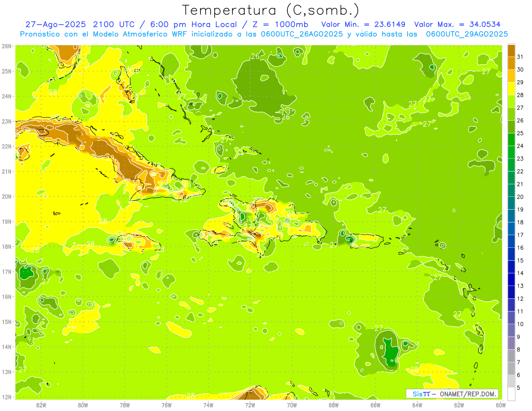The width and height of the screenshot is (532, 411).
Task: Click the 62W longitude axis label
Action: (459, 405)
